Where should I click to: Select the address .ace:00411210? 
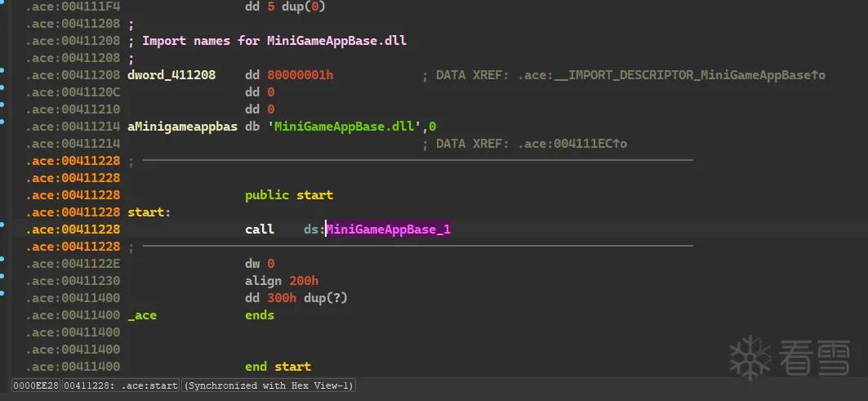click(73, 109)
